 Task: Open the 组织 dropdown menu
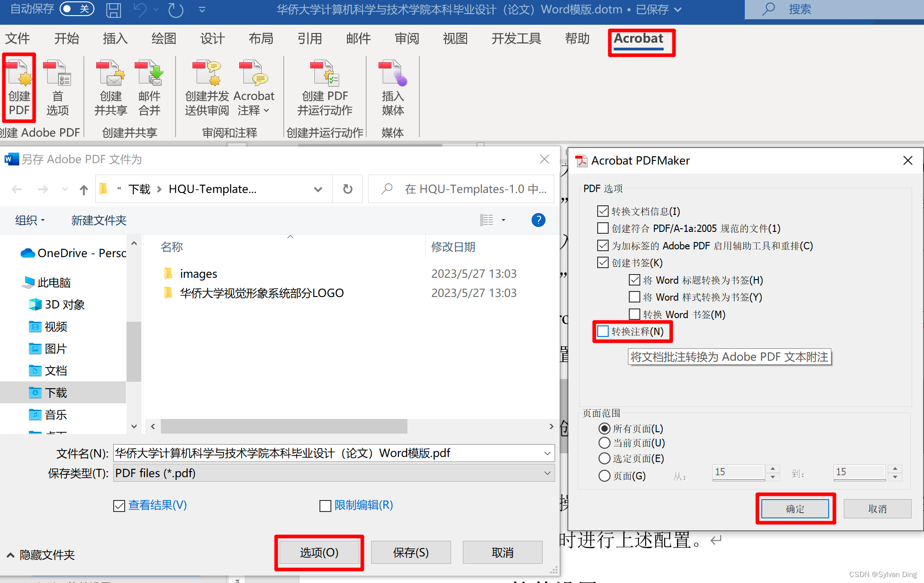point(30,220)
